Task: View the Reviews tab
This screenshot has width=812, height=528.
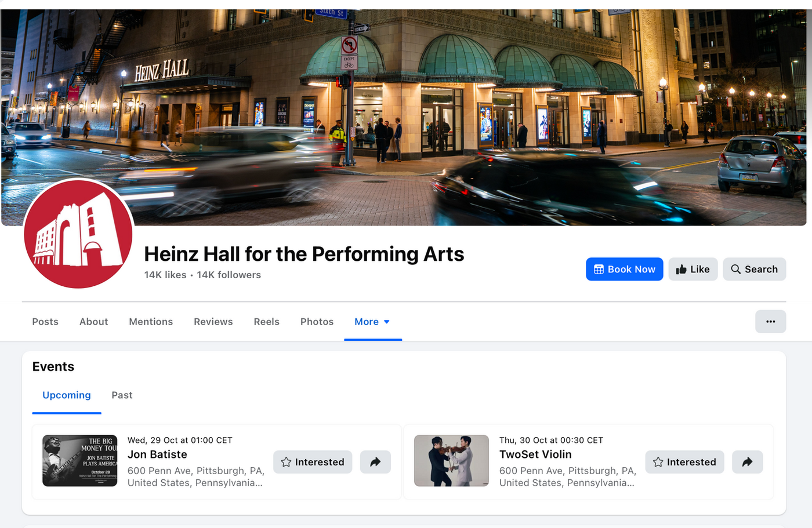Action: [x=213, y=322]
